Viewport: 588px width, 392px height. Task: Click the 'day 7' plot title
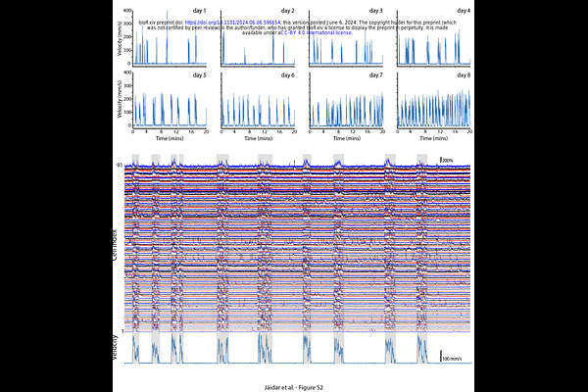(376, 75)
